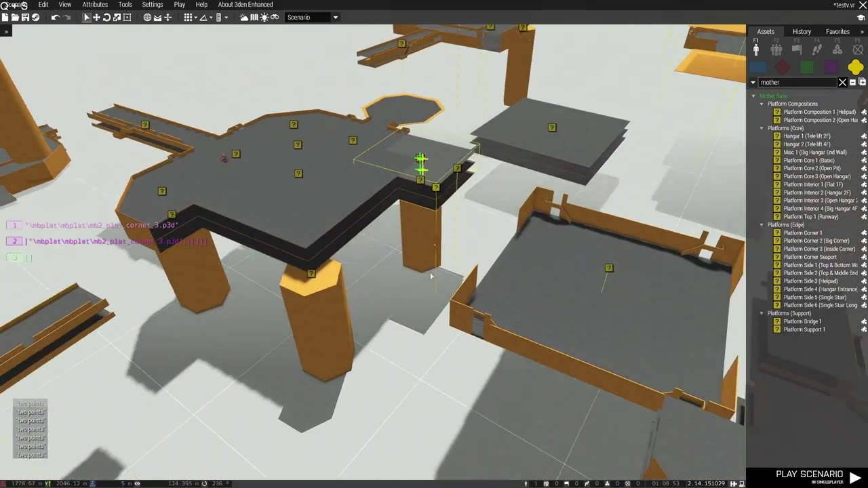Viewport: 868px width, 488px height.
Task: Collapse the Platforms (Support) group
Action: pyautogui.click(x=762, y=314)
